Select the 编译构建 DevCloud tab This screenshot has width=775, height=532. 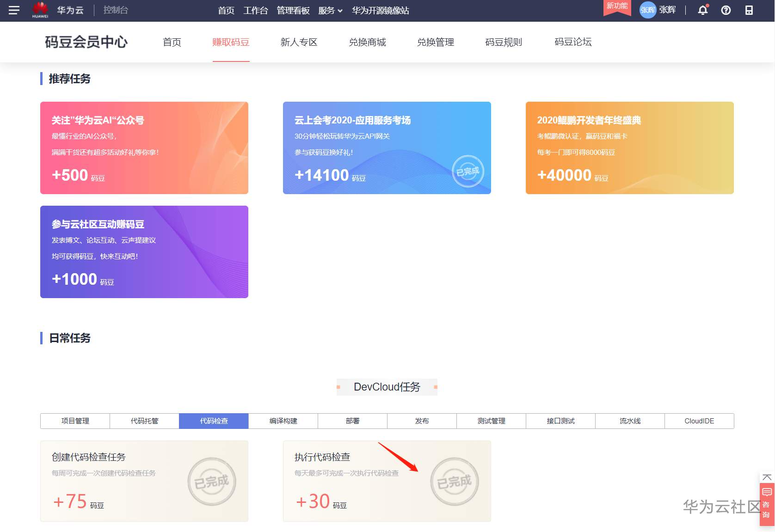pos(283,421)
